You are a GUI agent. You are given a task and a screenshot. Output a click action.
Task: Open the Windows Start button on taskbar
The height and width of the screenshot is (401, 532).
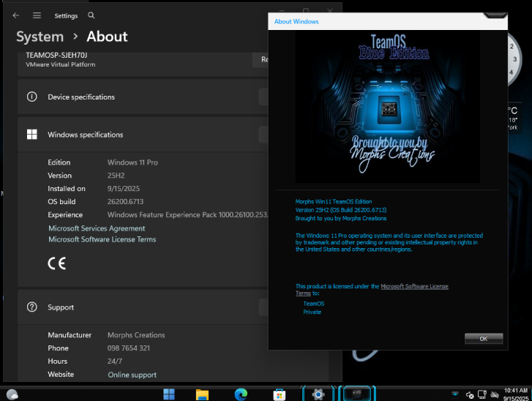[169, 394]
